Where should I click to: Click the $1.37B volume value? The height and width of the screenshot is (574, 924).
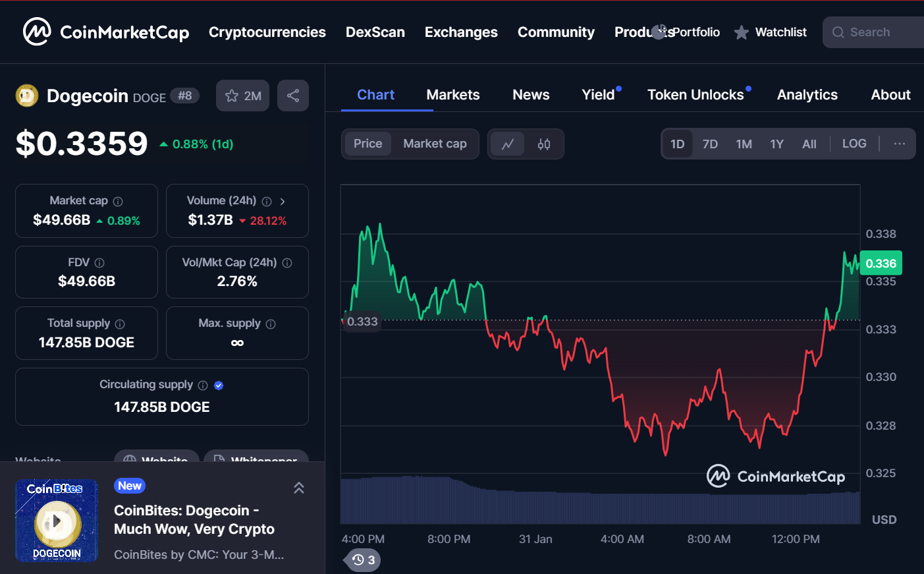click(210, 220)
